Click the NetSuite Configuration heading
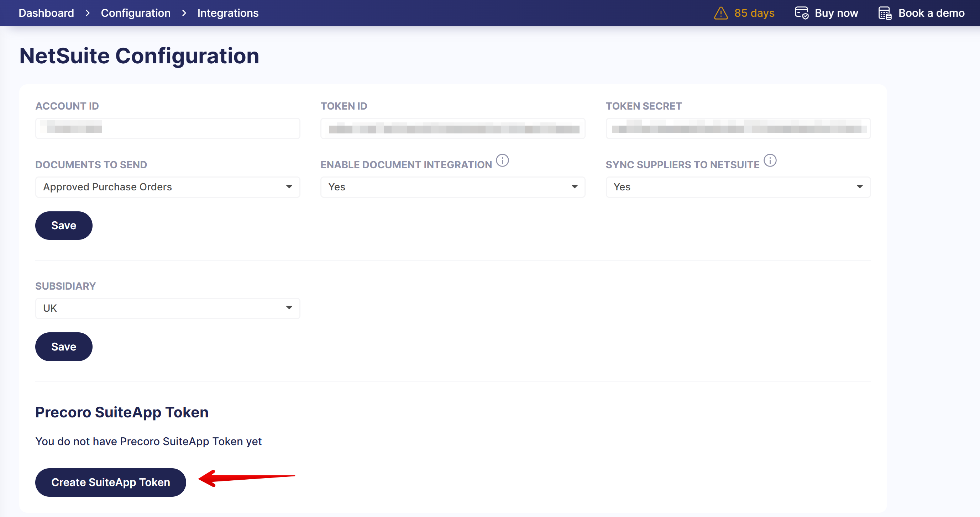 [139, 56]
